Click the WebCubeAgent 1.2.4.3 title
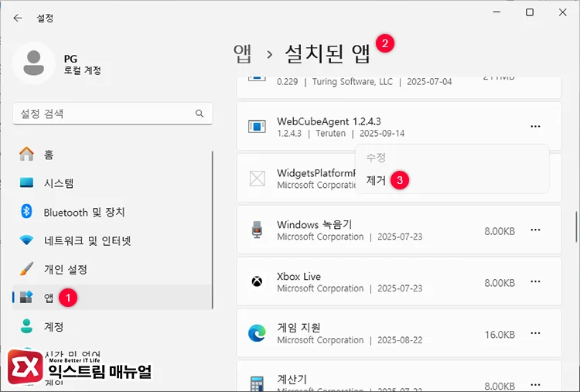This screenshot has height=392, width=580. 329,121
